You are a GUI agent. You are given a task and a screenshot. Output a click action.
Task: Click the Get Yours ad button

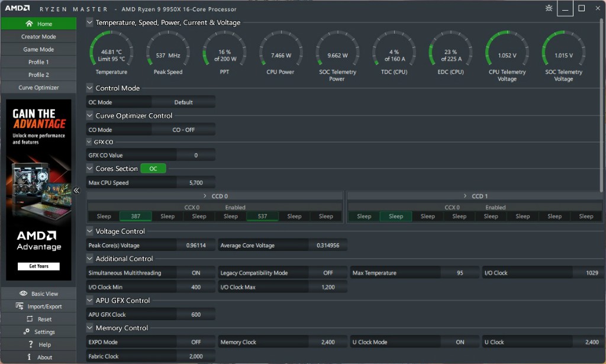tap(38, 266)
